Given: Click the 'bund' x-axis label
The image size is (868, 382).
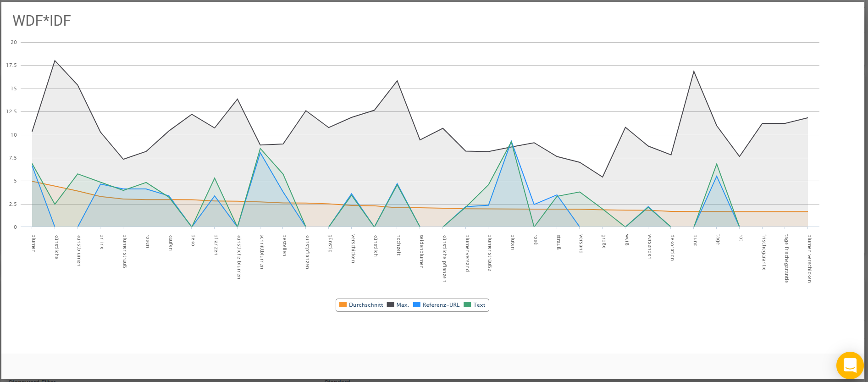Looking at the screenshot, I should [x=695, y=240].
